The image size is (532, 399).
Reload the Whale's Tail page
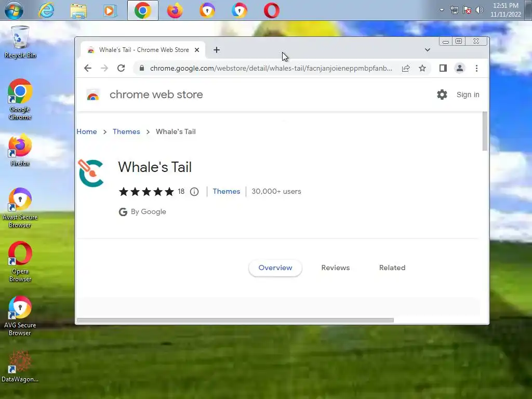[x=121, y=68]
